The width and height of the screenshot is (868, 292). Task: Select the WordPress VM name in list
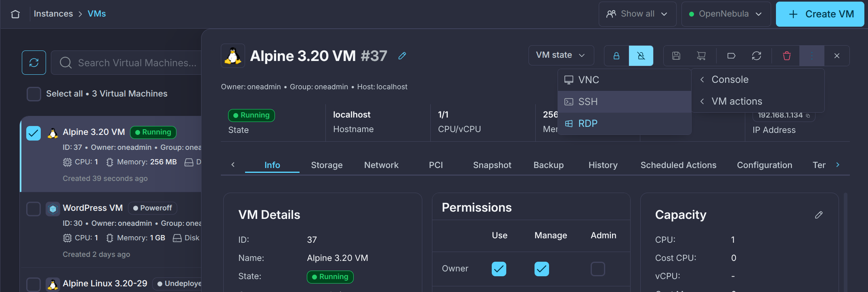(x=93, y=208)
